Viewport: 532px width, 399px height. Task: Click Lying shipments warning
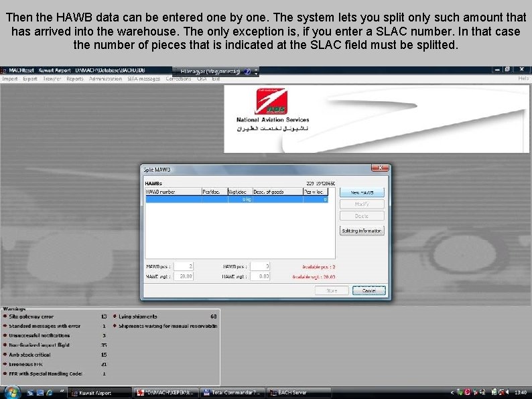tap(138, 317)
